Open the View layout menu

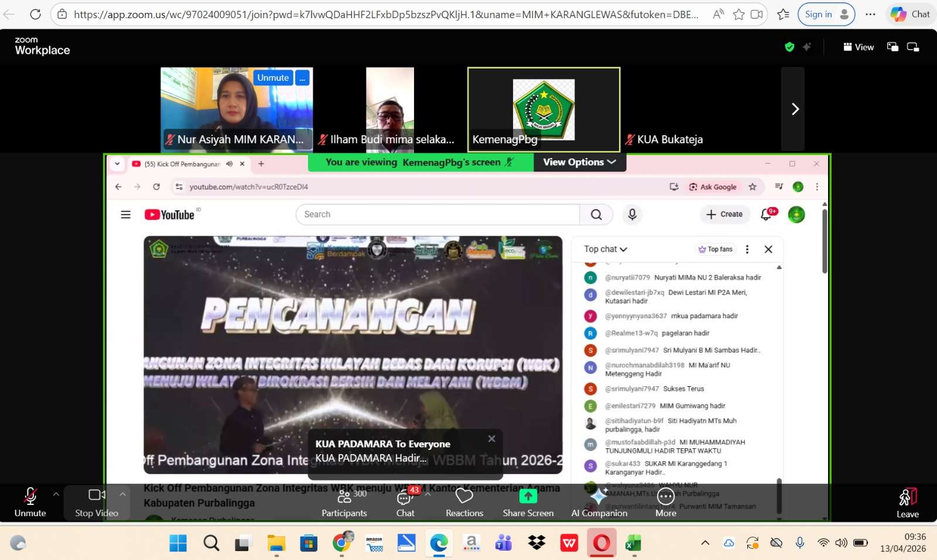[x=859, y=47]
